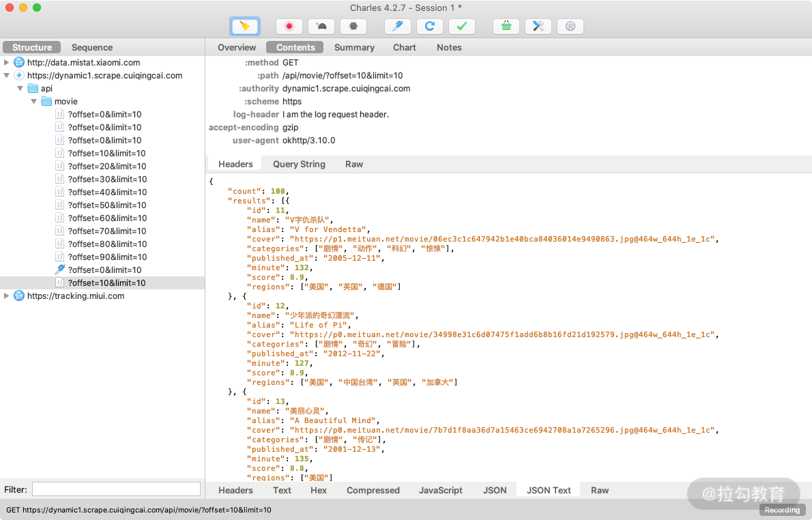Click the pen Compose request icon
Viewport: 812px width, 520px height.
(x=398, y=27)
